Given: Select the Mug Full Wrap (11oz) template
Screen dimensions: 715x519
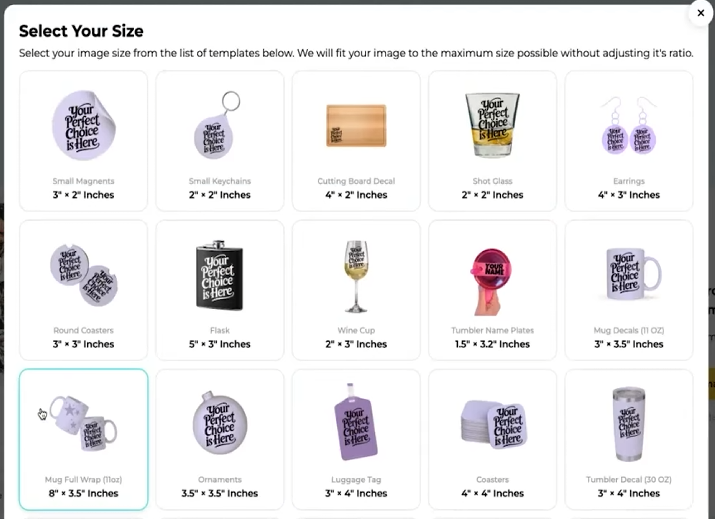Looking at the screenshot, I should 84,440.
